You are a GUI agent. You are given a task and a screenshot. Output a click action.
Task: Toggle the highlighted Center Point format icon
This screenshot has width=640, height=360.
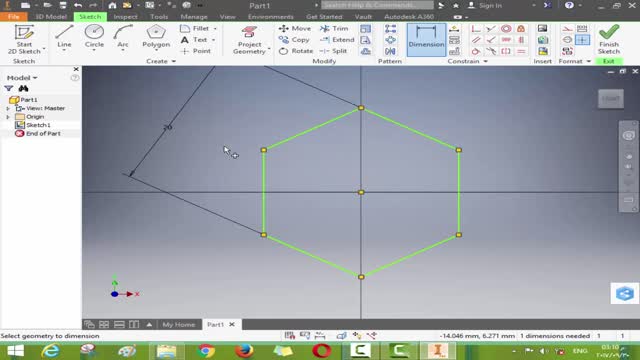pyautogui.click(x=582, y=40)
